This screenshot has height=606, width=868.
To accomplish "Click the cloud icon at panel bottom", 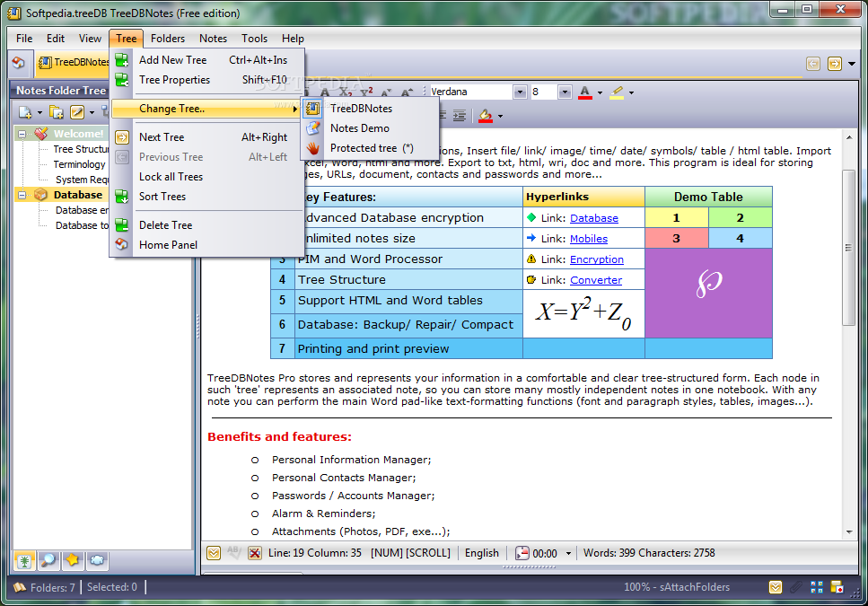I will [97, 560].
